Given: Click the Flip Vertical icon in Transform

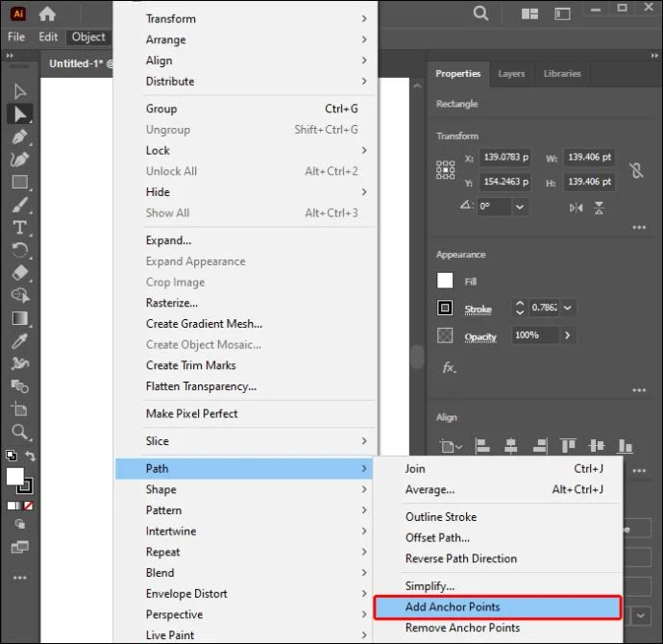Looking at the screenshot, I should 599,208.
